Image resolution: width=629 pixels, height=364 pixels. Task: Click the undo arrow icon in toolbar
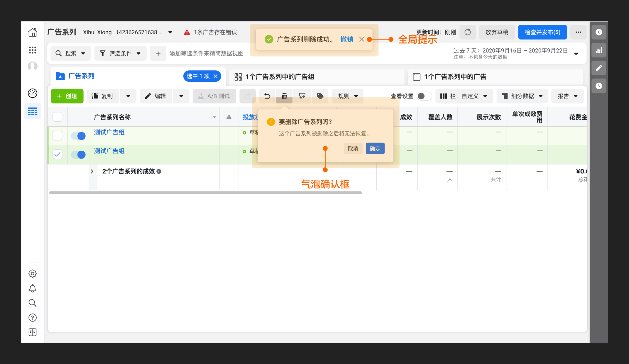point(267,96)
